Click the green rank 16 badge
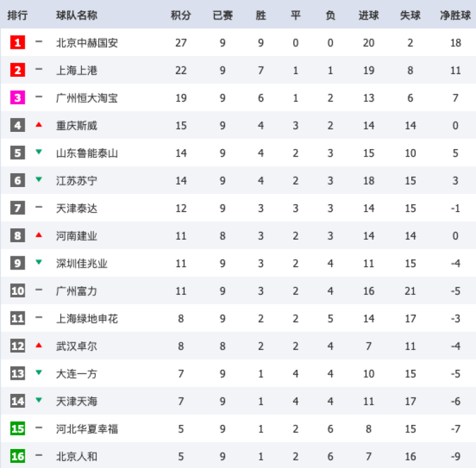Image resolution: width=476 pixels, height=468 pixels. pyautogui.click(x=17, y=456)
